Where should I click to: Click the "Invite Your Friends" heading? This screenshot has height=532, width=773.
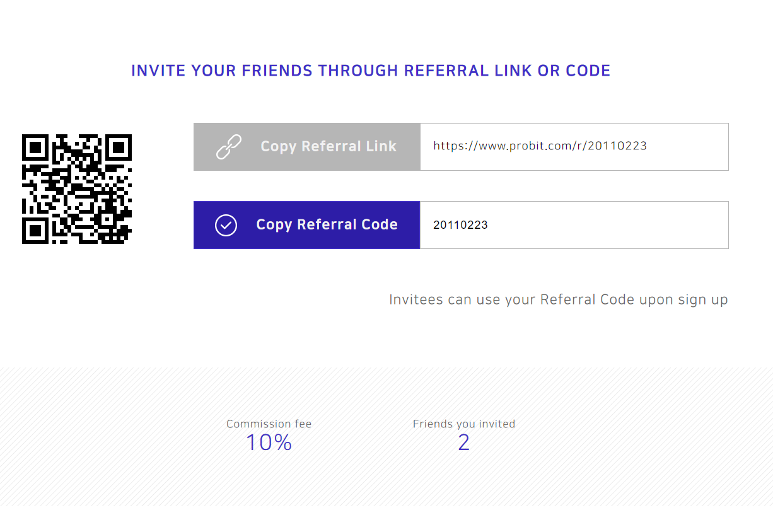pos(371,71)
